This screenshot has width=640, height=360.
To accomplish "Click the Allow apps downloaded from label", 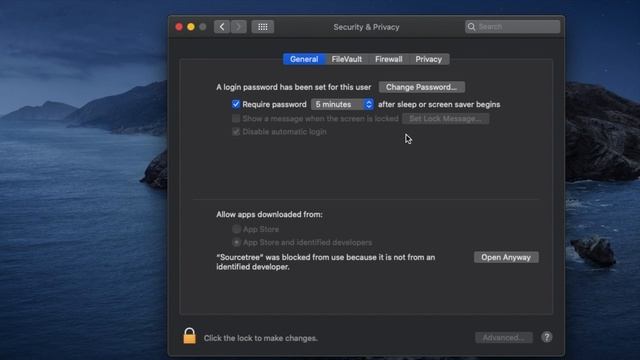I will pyautogui.click(x=269, y=214).
